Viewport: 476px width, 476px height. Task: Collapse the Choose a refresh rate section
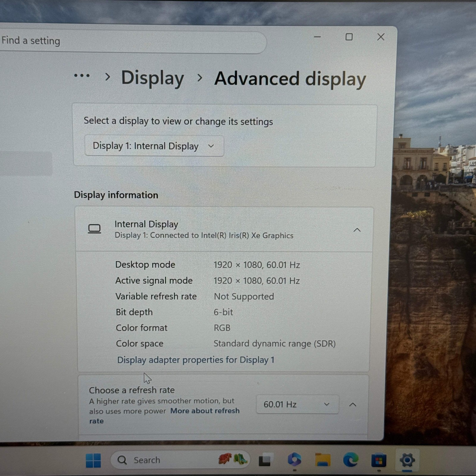pos(353,405)
